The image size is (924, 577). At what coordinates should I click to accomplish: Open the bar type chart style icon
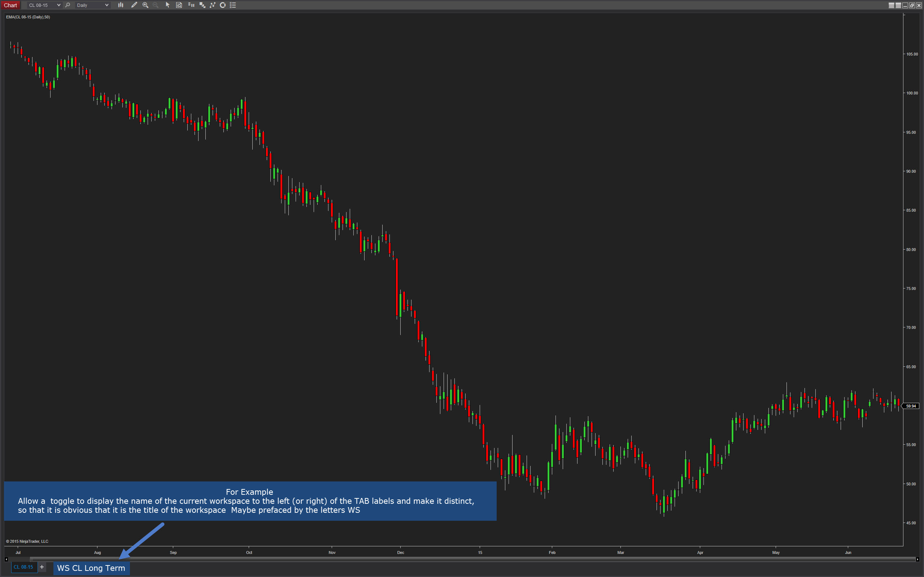pos(121,5)
